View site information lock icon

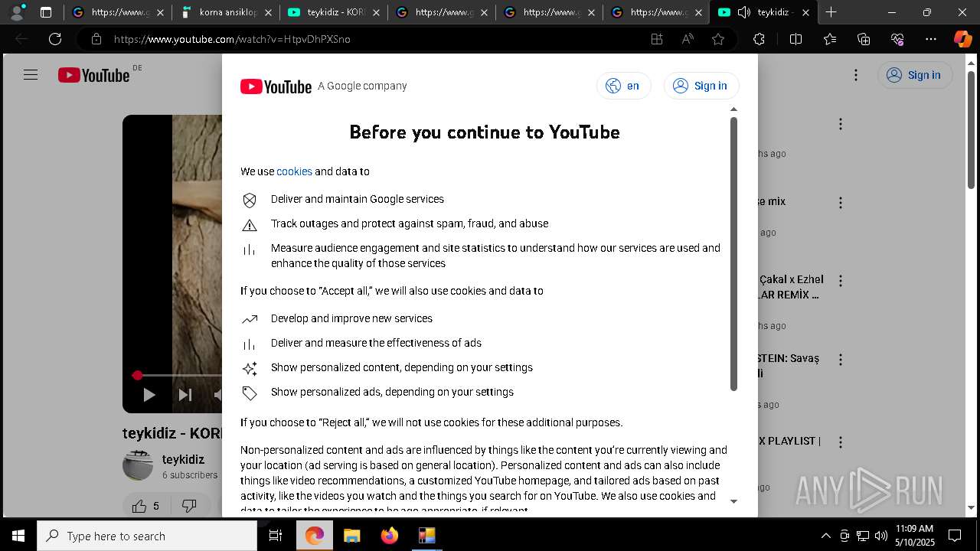click(96, 39)
